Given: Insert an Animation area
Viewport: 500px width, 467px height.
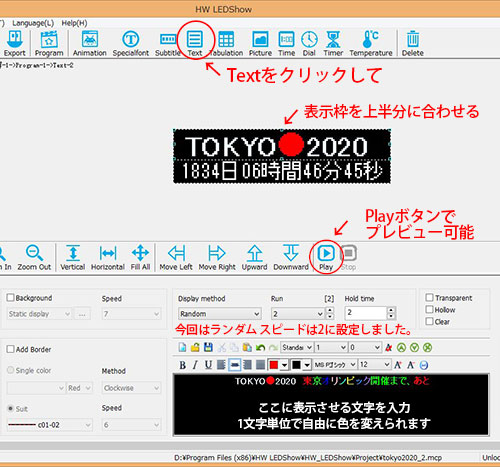Looking at the screenshot, I should pos(90,44).
